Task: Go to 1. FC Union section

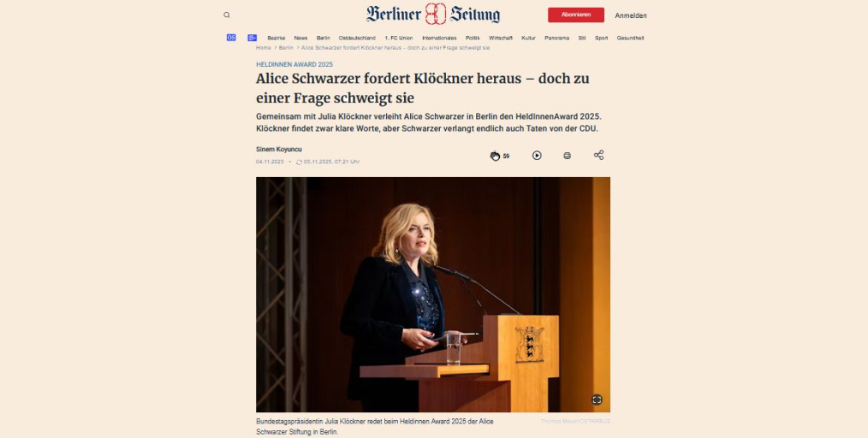Action: pyautogui.click(x=399, y=38)
